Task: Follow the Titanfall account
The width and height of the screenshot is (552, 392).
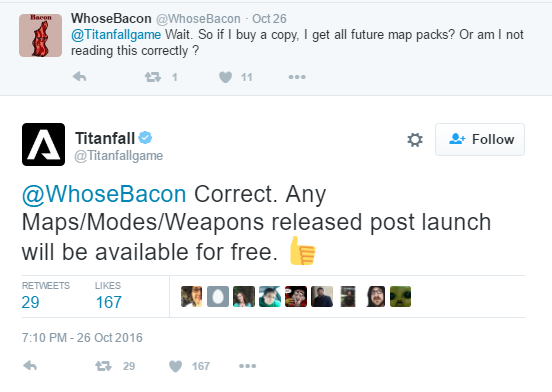Action: pos(480,139)
